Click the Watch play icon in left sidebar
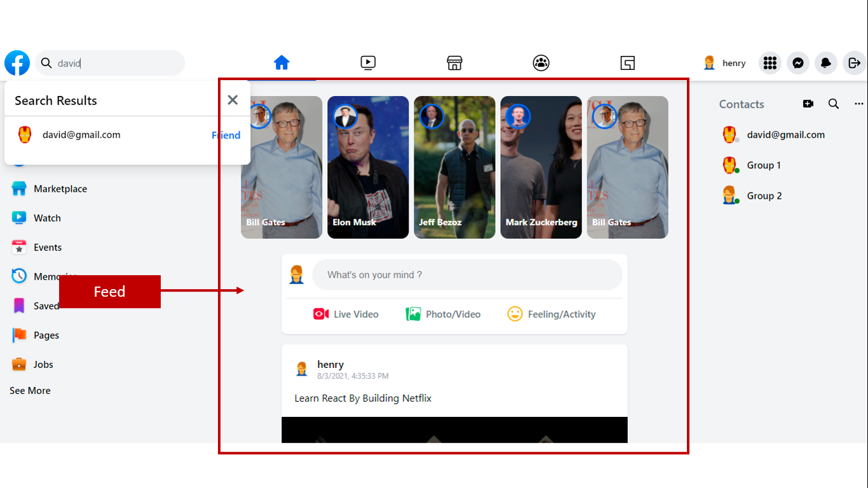This screenshot has height=488, width=868. [19, 218]
